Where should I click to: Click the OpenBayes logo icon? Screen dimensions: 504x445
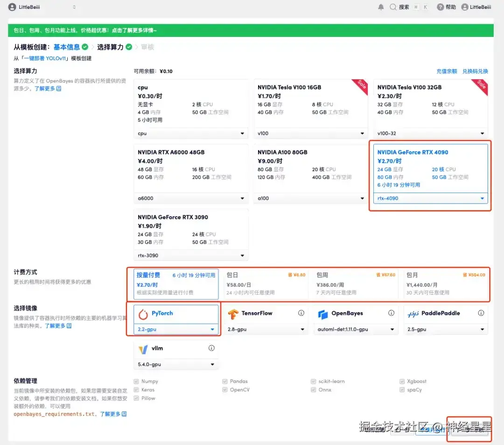(323, 314)
